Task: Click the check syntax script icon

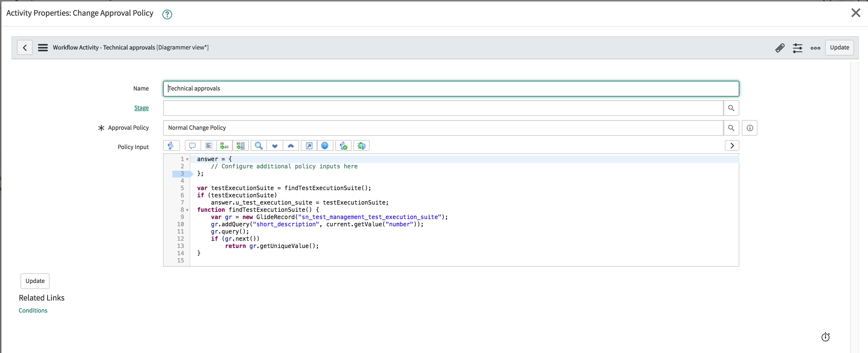Action: [343, 146]
